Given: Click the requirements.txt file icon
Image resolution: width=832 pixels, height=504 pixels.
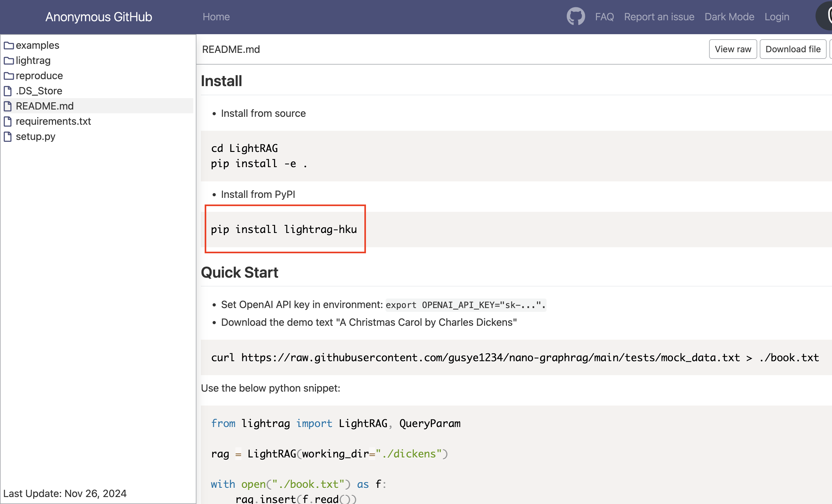Looking at the screenshot, I should click(8, 122).
